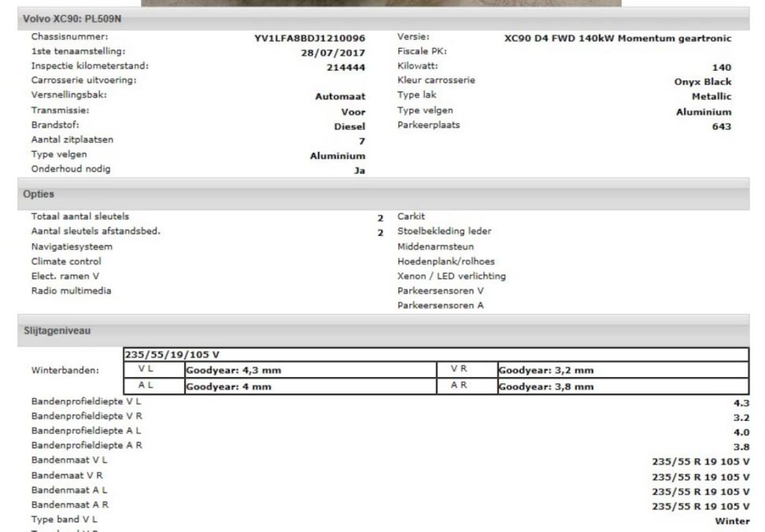Screen dimensions: 765x532
Task: Click the registration date 28/07/2017
Action: click(333, 53)
